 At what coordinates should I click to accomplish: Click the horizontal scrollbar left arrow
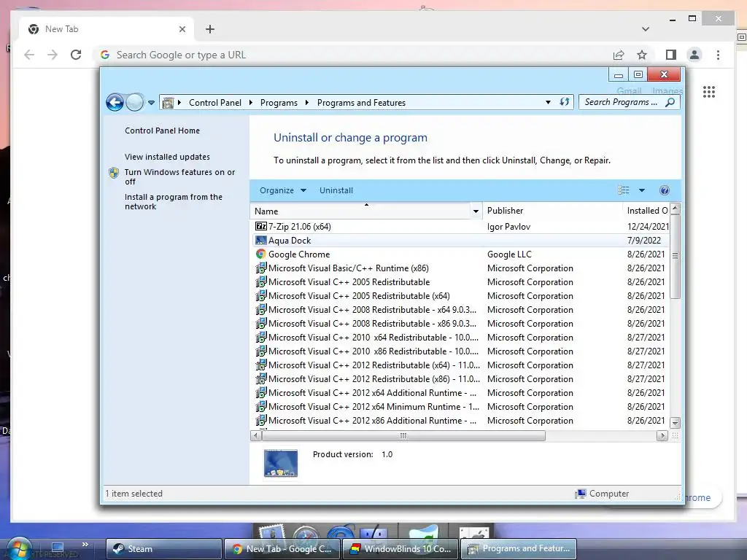256,436
